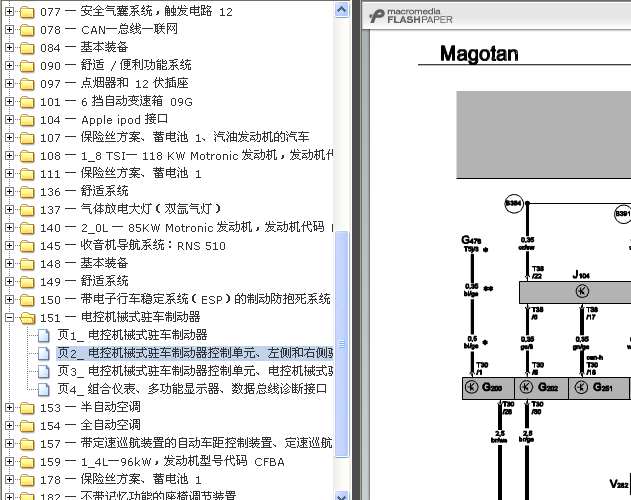This screenshot has width=631, height=500.
Task: Open page 页4_ 组合仪表、多功能显示器
Action: tap(192, 389)
